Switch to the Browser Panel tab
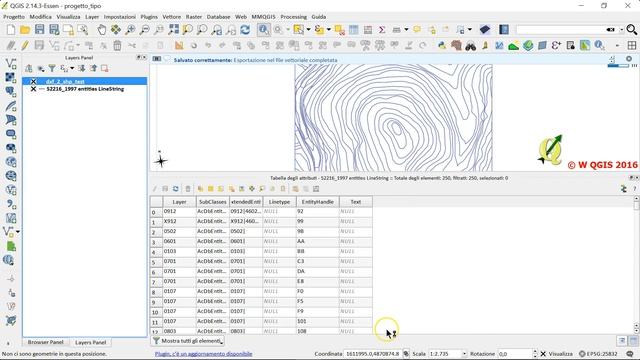640x360 pixels. pyautogui.click(x=45, y=342)
